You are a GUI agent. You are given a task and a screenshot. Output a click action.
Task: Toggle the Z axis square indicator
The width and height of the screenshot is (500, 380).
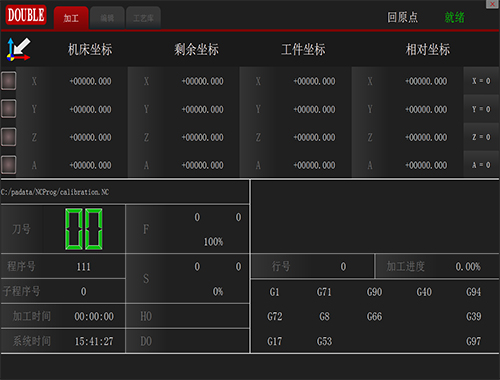pos(8,137)
